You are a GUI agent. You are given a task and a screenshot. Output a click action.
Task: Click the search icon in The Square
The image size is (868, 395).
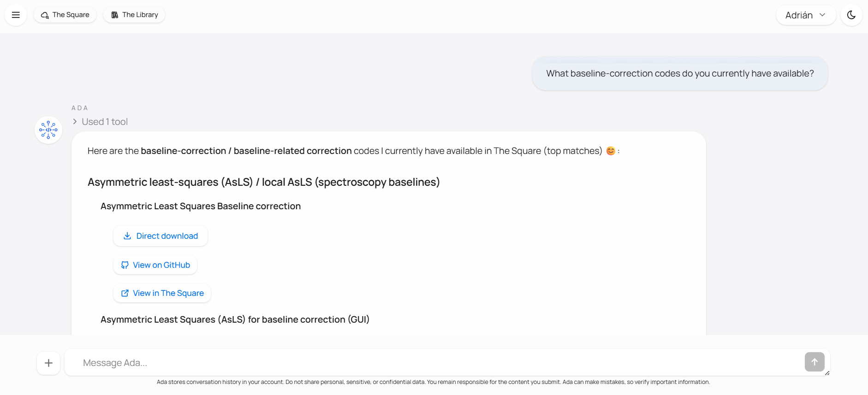tap(45, 15)
